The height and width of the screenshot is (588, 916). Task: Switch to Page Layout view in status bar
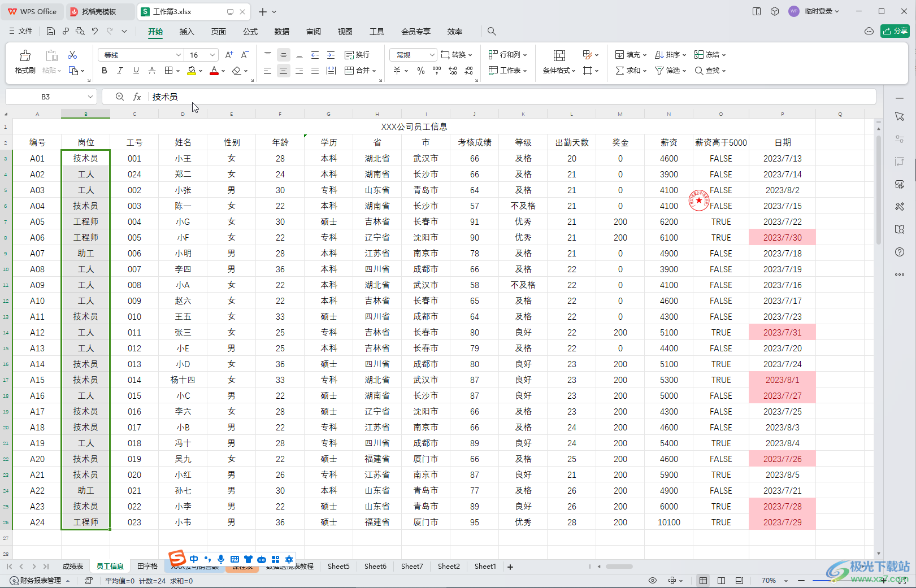click(721, 581)
